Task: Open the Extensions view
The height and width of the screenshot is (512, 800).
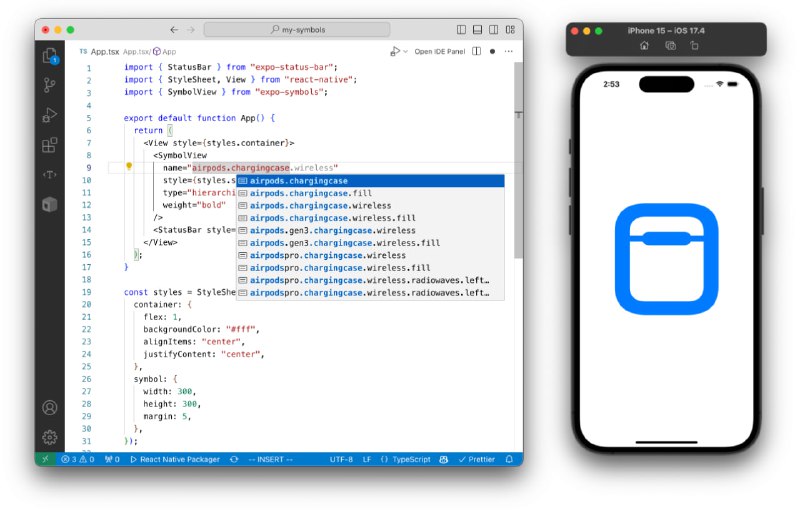Action: coord(49,145)
